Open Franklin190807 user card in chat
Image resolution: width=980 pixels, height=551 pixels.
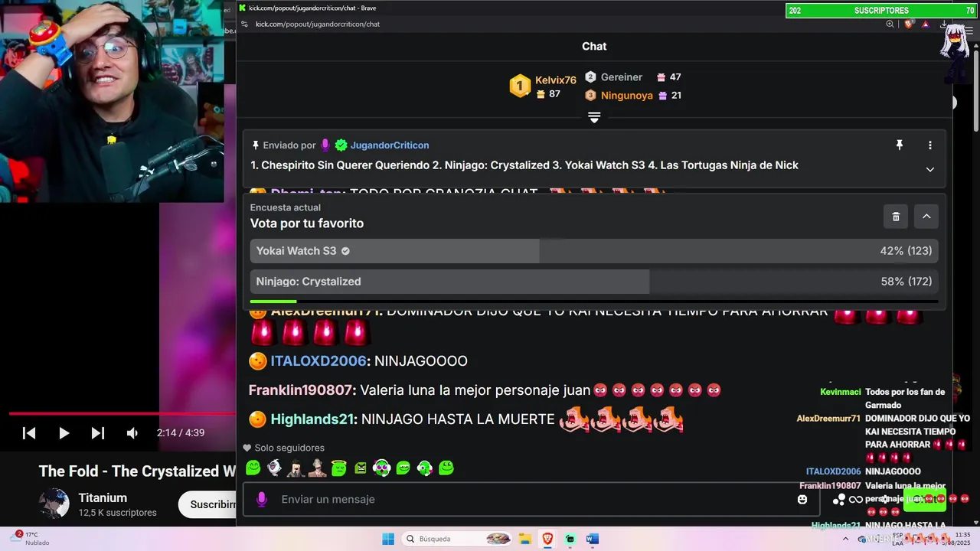click(x=300, y=390)
